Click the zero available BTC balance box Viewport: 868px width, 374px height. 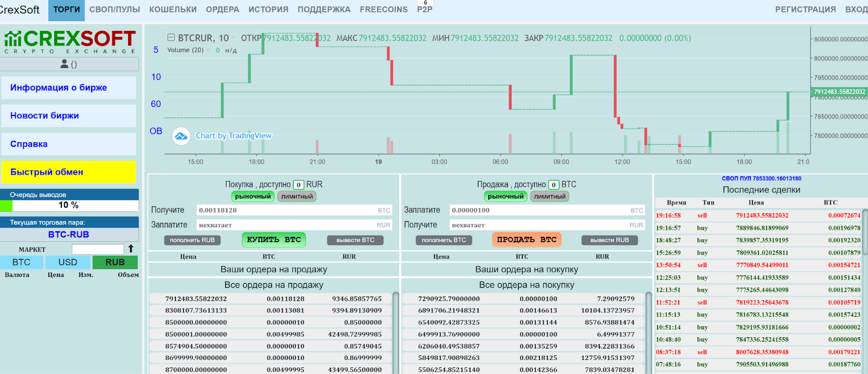(x=553, y=185)
